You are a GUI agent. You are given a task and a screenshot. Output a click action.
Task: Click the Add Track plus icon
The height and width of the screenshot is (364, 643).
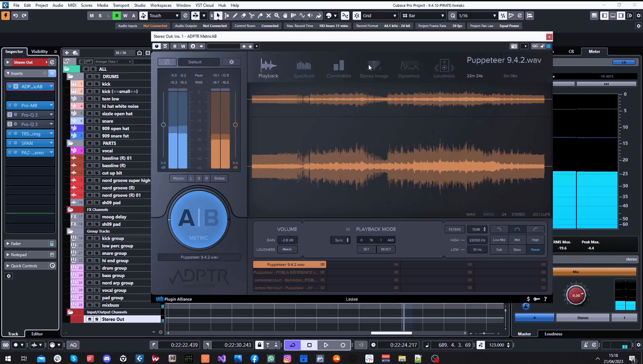tap(67, 53)
